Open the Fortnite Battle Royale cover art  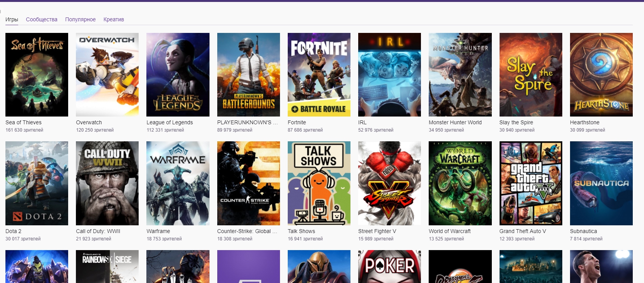pyautogui.click(x=319, y=75)
